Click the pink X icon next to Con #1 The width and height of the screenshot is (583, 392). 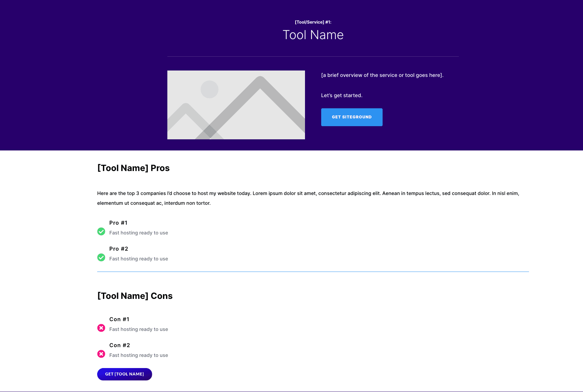coord(101,328)
